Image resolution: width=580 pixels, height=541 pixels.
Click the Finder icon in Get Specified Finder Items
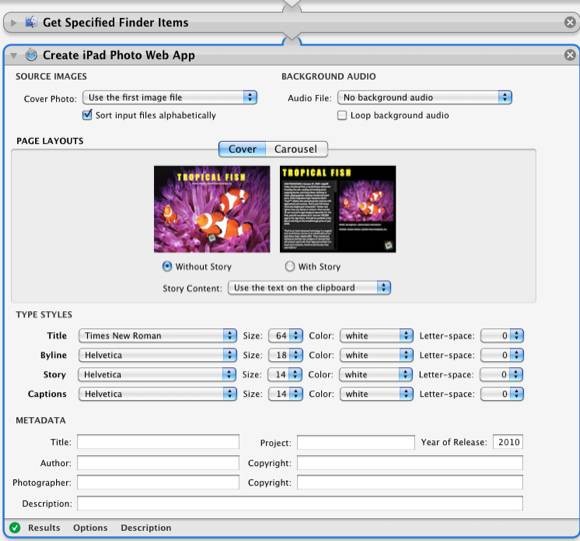point(31,23)
